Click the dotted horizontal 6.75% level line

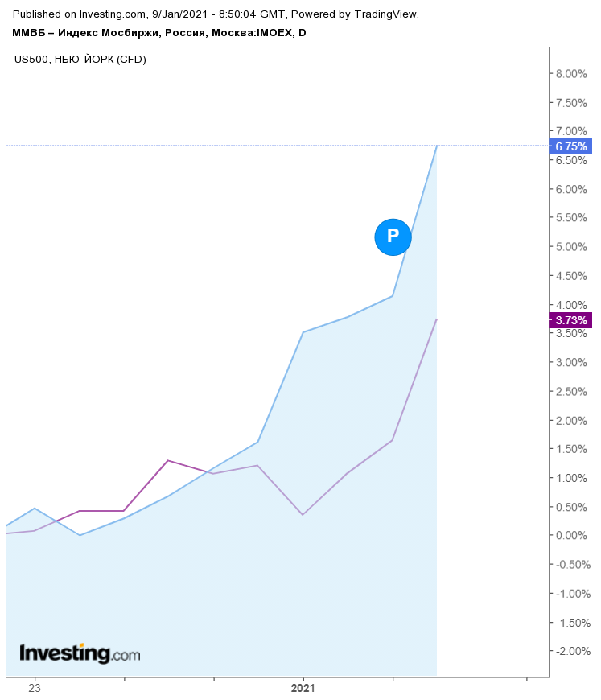[241, 146]
